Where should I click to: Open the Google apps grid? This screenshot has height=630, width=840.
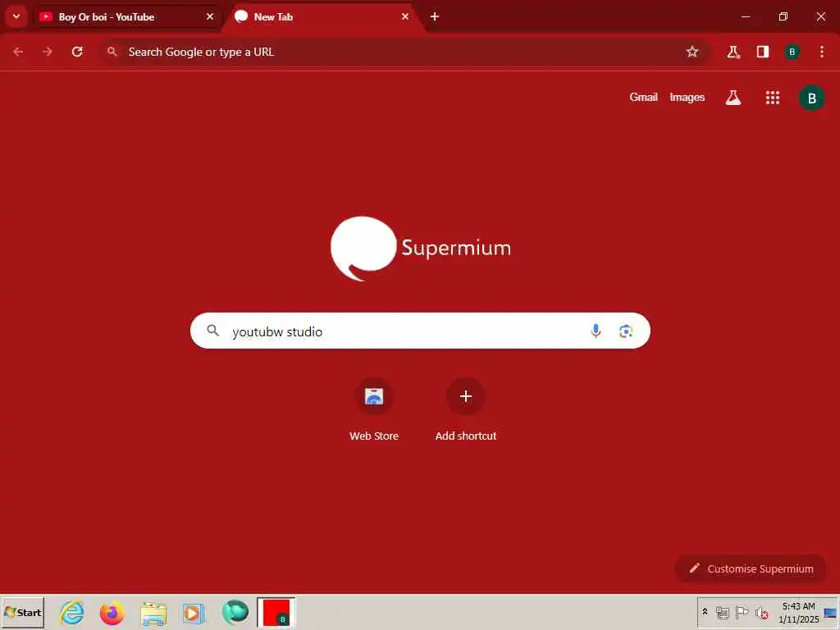click(773, 98)
